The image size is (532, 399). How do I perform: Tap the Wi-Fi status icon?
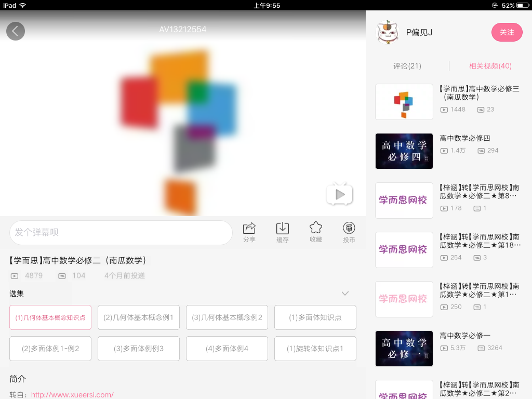pos(23,5)
